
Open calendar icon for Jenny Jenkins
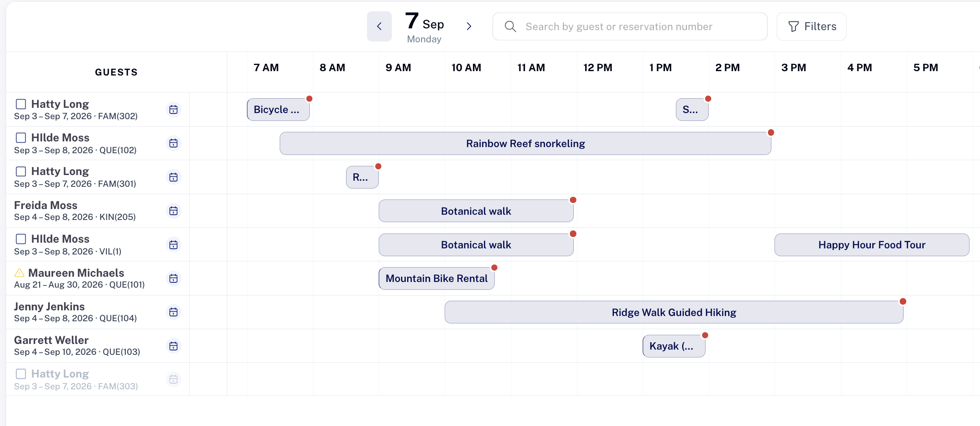pyautogui.click(x=173, y=312)
